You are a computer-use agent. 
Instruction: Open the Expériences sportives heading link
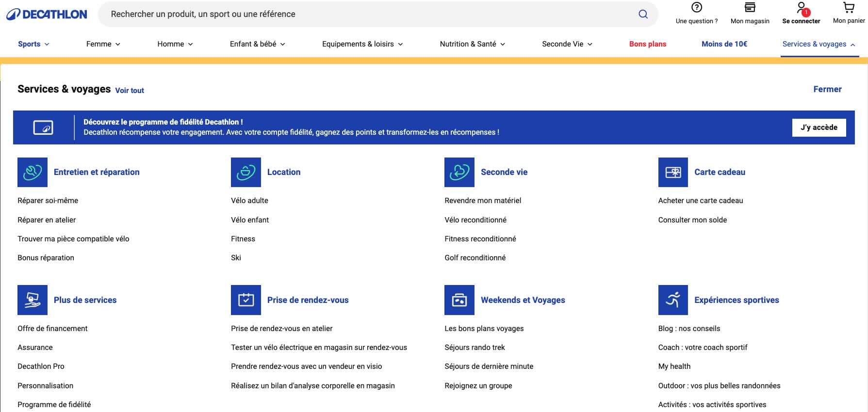[x=737, y=300]
